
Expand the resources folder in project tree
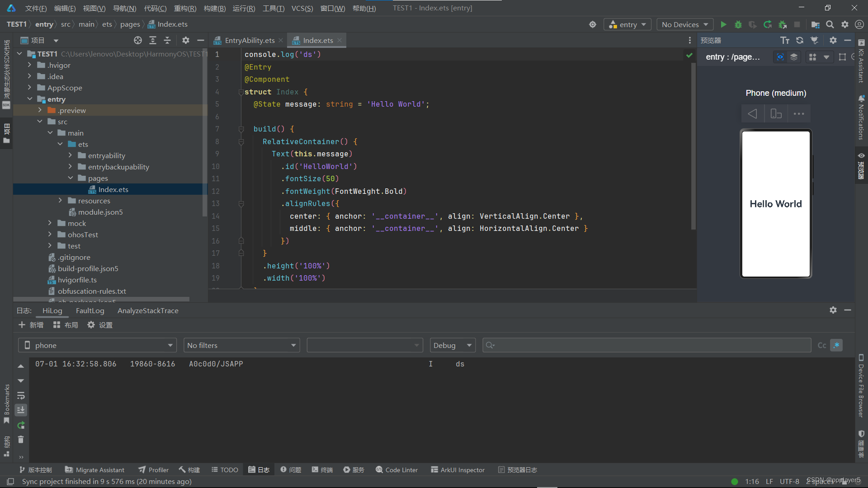tap(60, 201)
